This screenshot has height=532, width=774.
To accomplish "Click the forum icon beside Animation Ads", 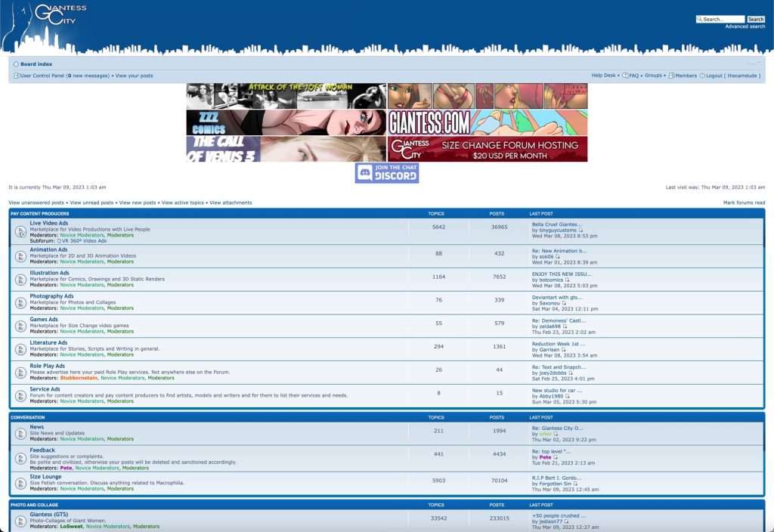I will tap(20, 256).
